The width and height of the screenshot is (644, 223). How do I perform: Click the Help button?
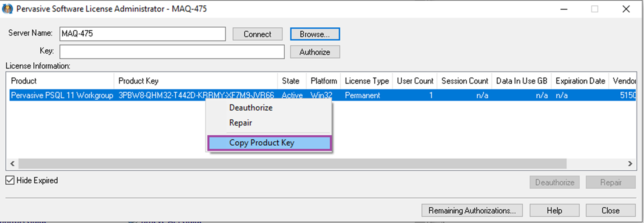pos(555,210)
